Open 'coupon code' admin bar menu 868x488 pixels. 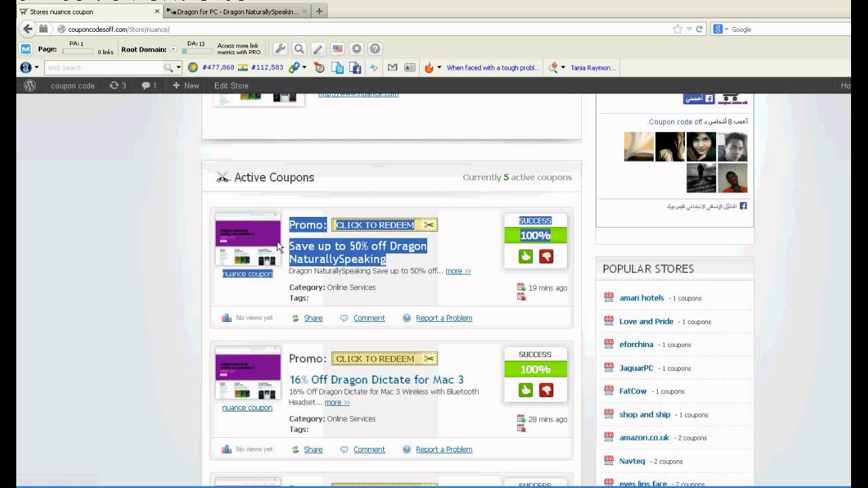tap(73, 85)
